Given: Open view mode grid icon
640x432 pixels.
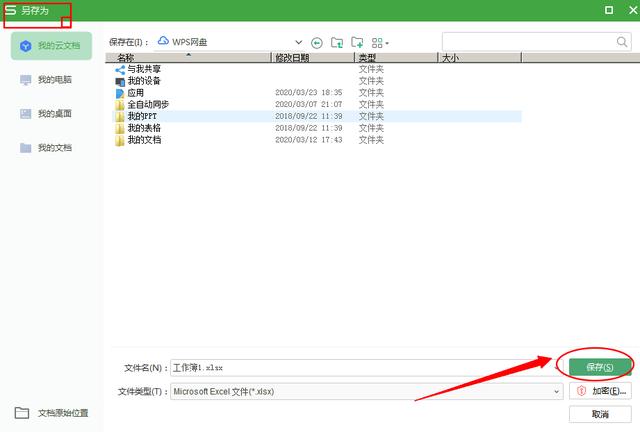Looking at the screenshot, I should (380, 42).
